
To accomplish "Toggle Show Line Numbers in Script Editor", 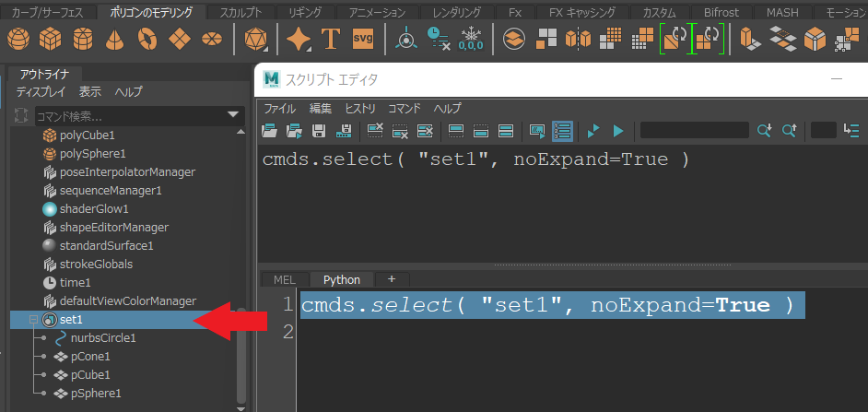I will point(562,131).
